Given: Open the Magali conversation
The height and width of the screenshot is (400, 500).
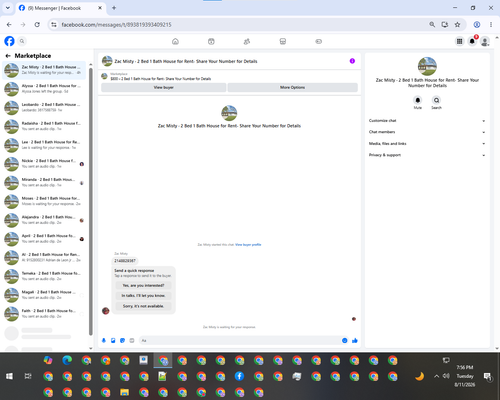Looking at the screenshot, I should coord(44,295).
